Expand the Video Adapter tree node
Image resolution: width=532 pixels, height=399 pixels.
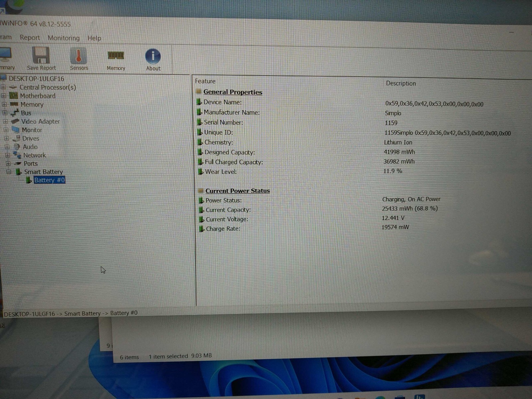click(6, 122)
